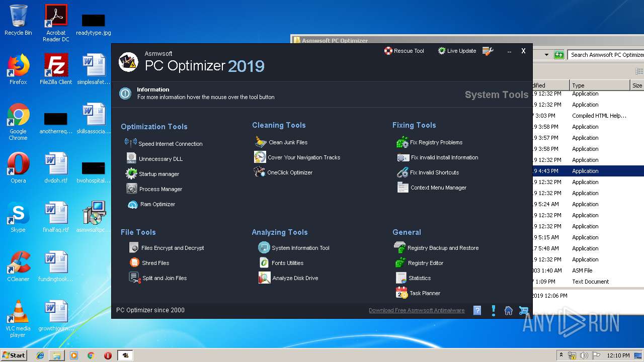The height and width of the screenshot is (362, 644).
Task: Open System Information Tool icon
Action: point(264,247)
